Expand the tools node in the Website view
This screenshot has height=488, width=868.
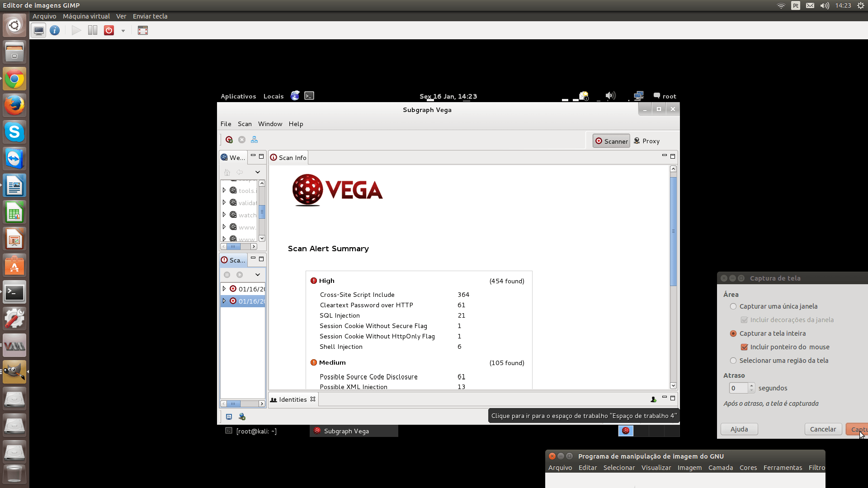click(x=225, y=190)
